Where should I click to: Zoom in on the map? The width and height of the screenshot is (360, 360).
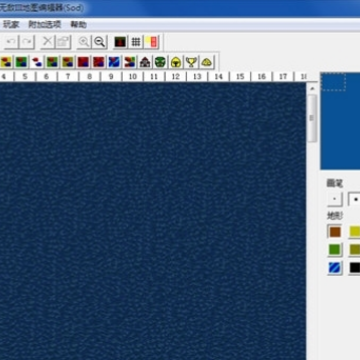[x=84, y=42]
